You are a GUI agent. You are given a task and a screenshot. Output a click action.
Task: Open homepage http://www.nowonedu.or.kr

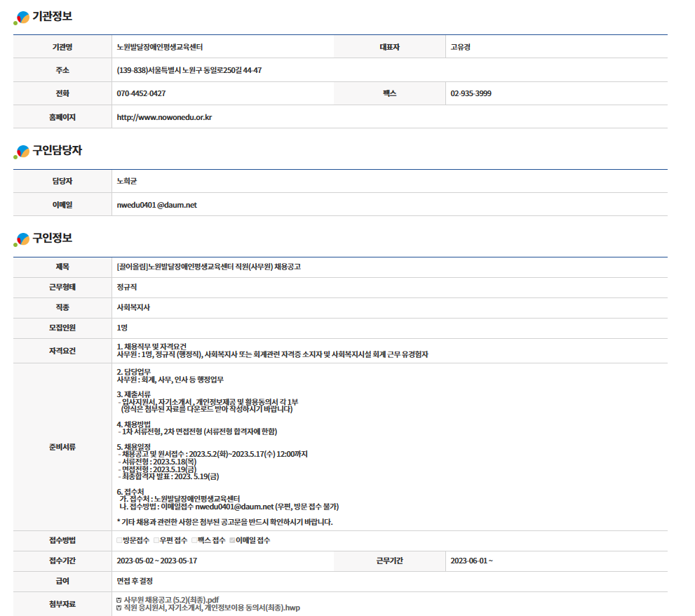pyautogui.click(x=164, y=118)
